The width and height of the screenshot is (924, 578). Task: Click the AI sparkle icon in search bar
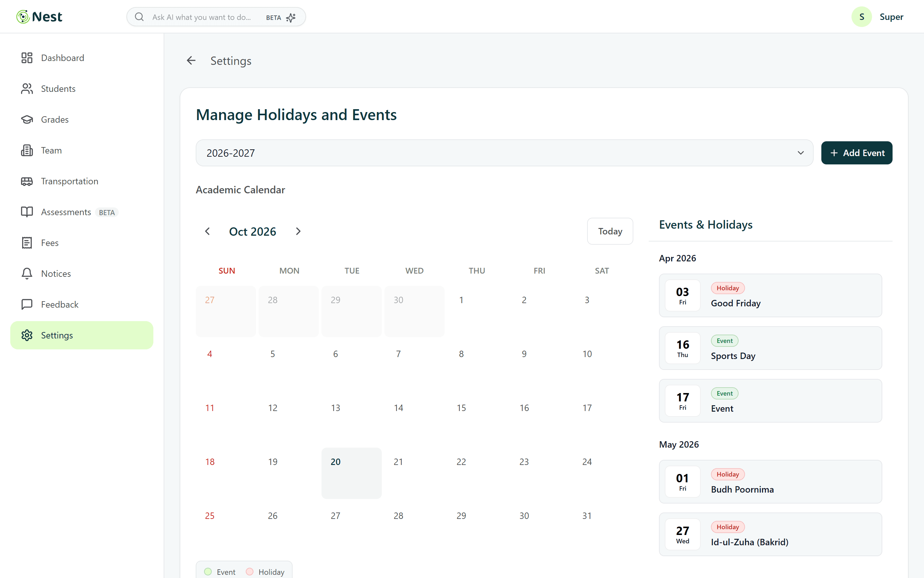[291, 18]
